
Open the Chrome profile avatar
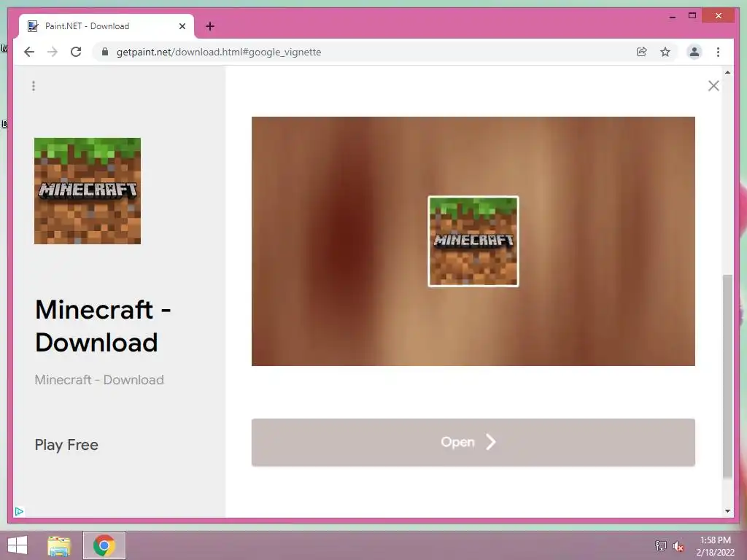694,52
